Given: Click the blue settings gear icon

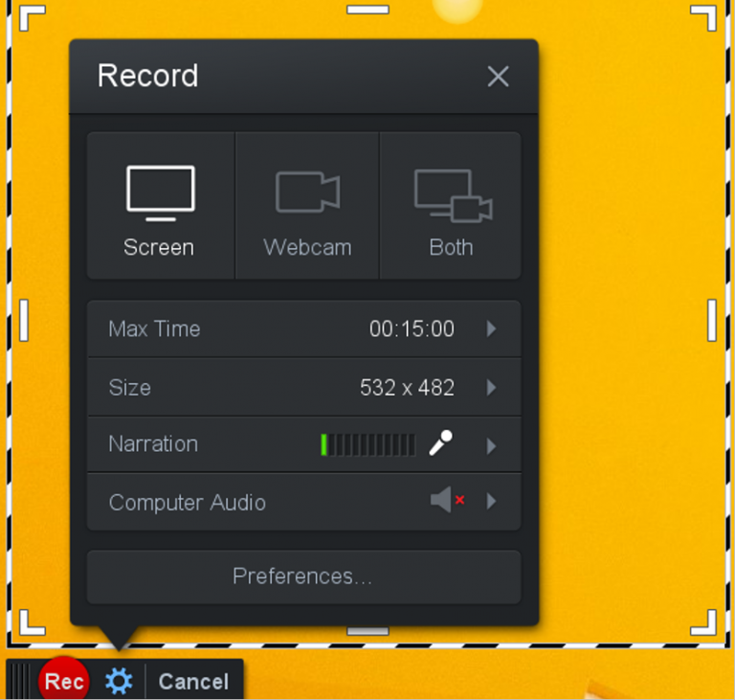Looking at the screenshot, I should coord(119,681).
